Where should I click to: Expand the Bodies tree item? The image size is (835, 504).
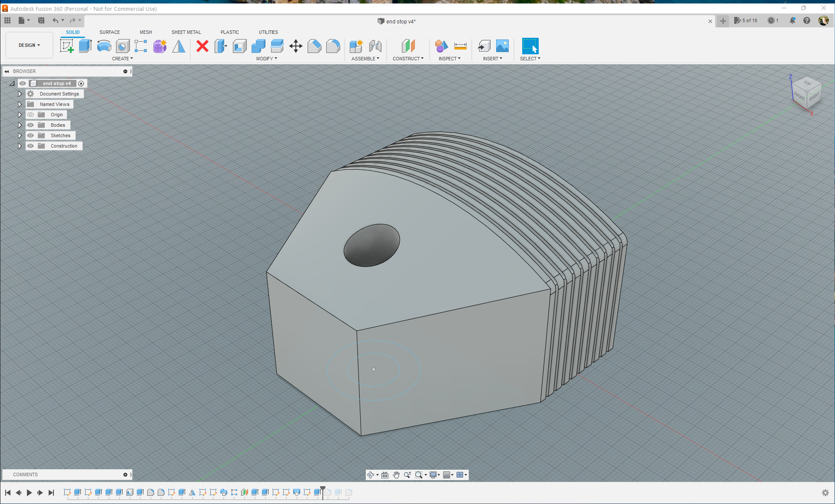[20, 125]
